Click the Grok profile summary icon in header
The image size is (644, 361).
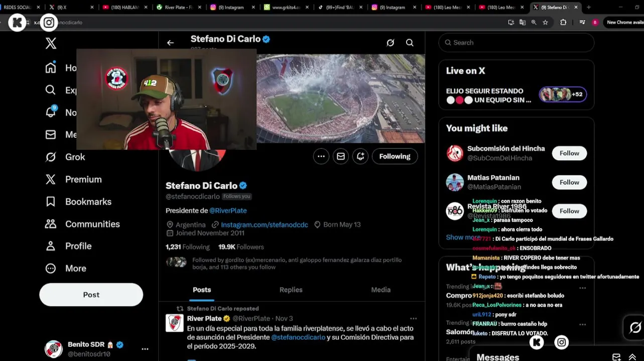(390, 43)
